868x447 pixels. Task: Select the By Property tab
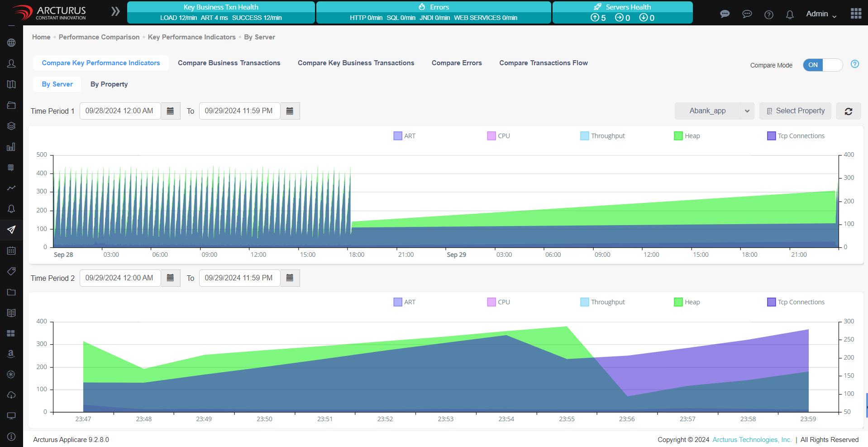pos(109,84)
